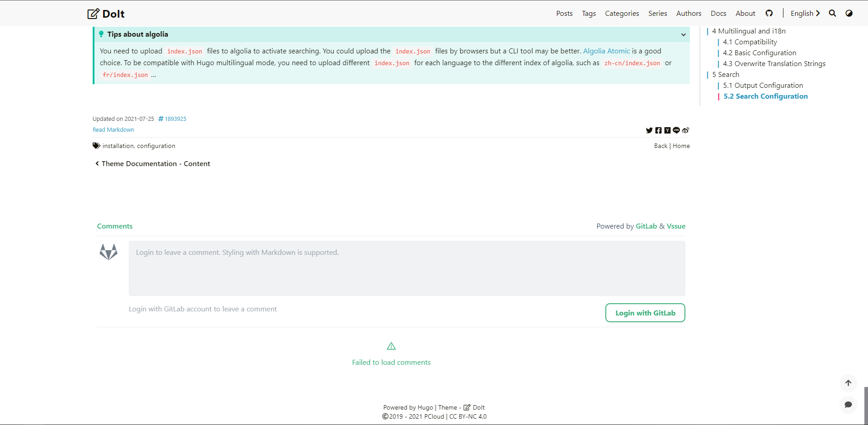
Task: Share the article on Weibo
Action: click(685, 130)
